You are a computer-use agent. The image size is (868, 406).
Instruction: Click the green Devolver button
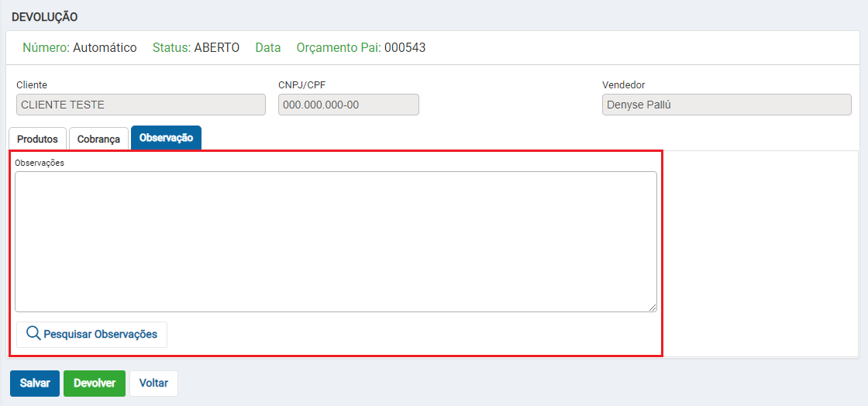click(95, 384)
